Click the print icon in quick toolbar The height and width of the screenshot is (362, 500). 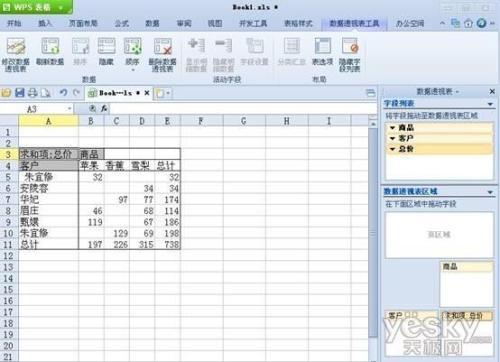pos(32,93)
